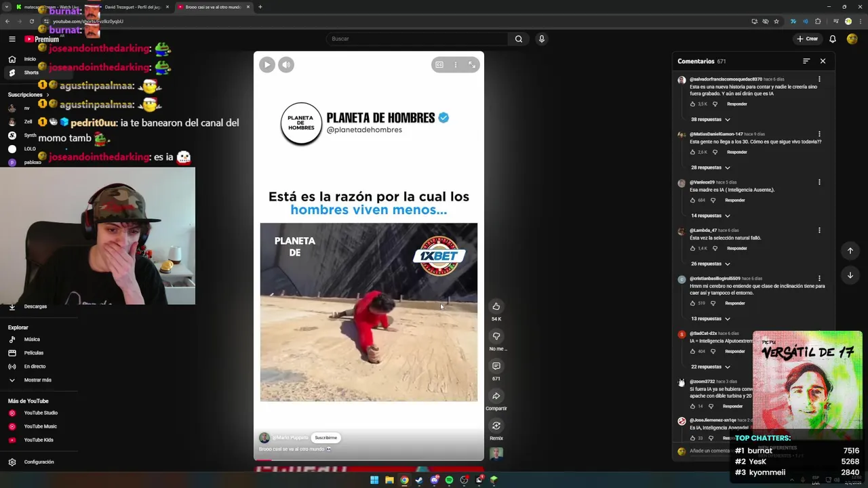Click the address bar URL
The image size is (868, 488).
[x=88, y=21]
